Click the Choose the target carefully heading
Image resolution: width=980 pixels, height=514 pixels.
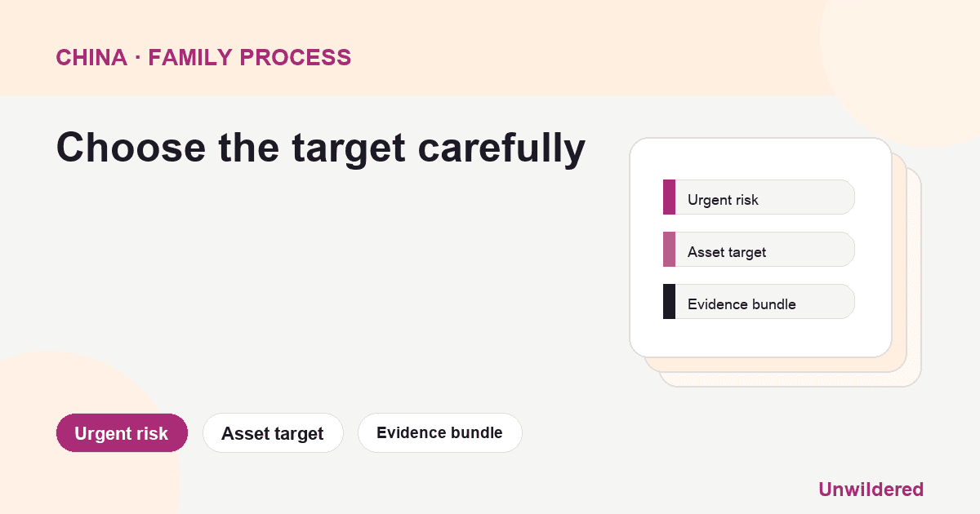point(321,148)
